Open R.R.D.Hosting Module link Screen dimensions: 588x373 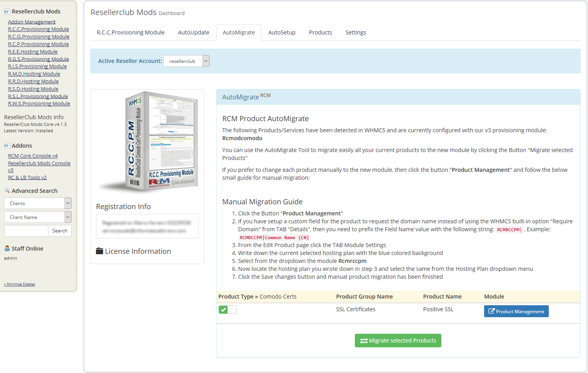pyautogui.click(x=33, y=82)
